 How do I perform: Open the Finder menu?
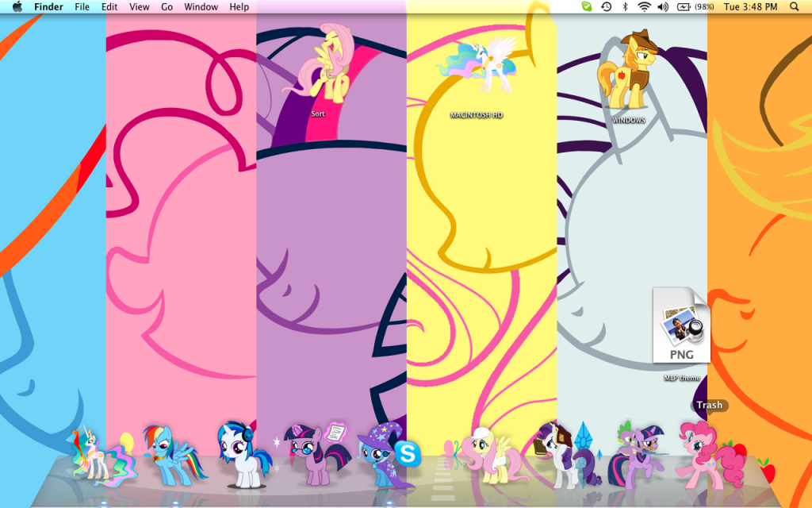coord(48,6)
